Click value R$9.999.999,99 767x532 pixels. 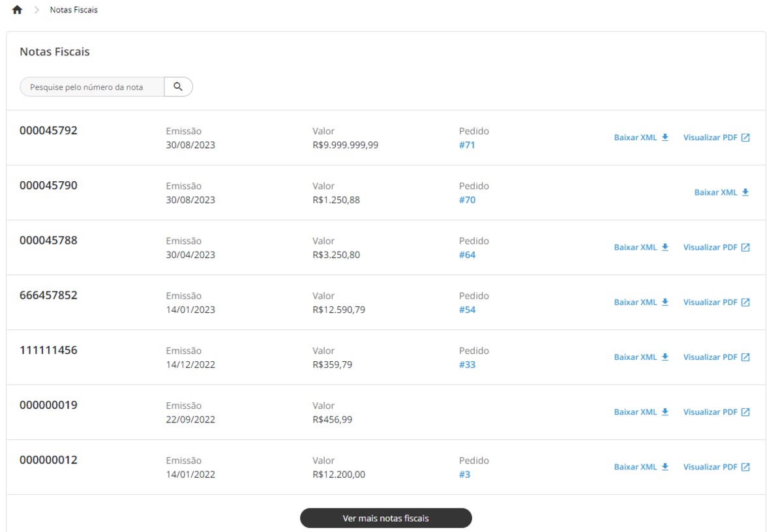point(346,145)
